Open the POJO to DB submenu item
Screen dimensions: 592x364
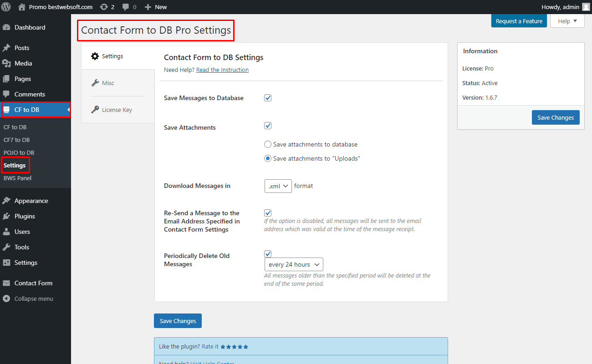19,152
